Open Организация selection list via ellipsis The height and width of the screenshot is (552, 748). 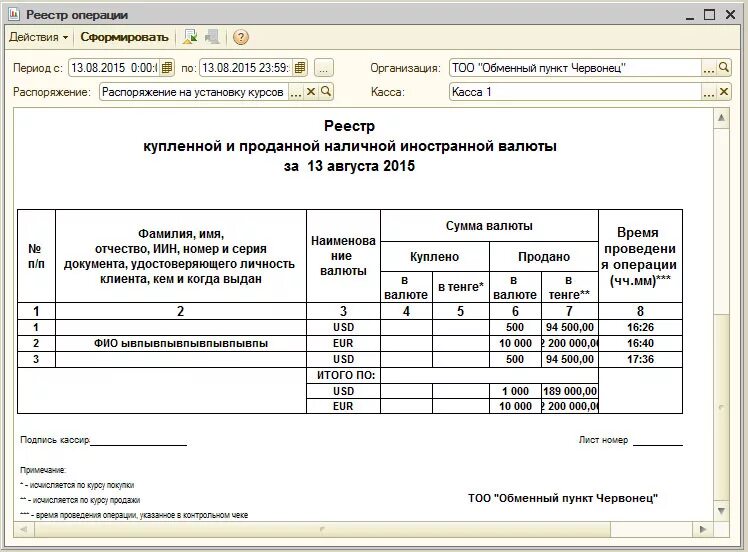(708, 68)
